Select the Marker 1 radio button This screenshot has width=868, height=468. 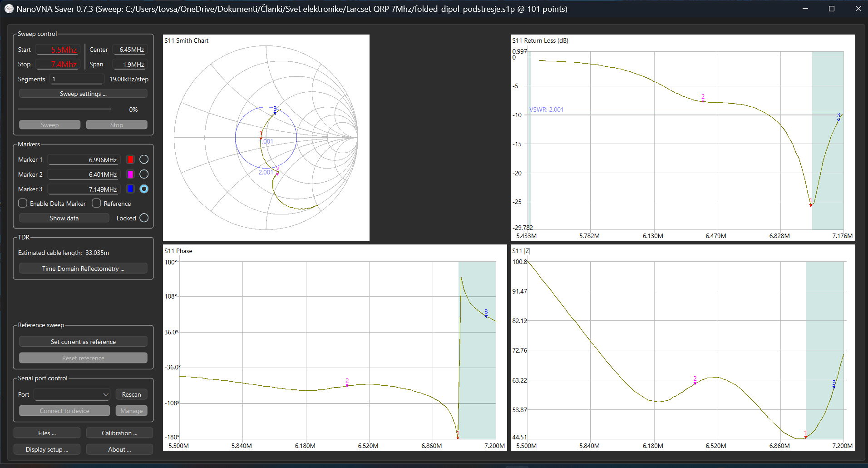[144, 159]
